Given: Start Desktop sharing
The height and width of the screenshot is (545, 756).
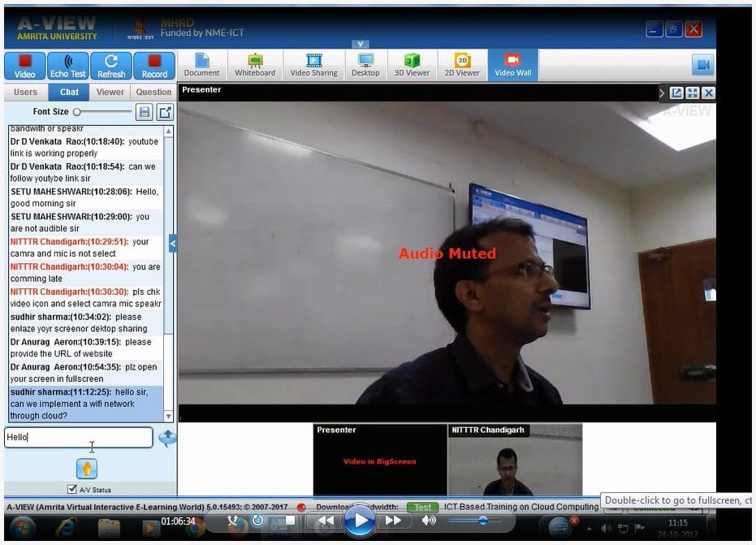Looking at the screenshot, I should 365,65.
